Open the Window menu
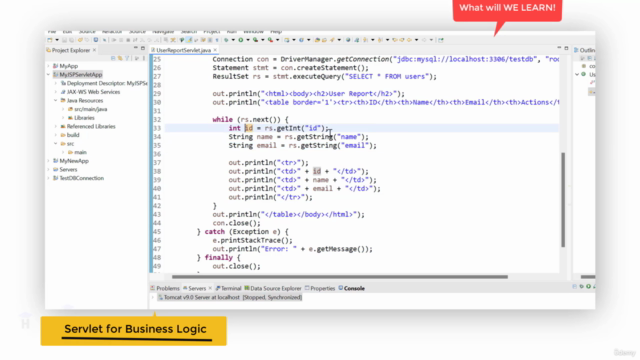 (253, 31)
